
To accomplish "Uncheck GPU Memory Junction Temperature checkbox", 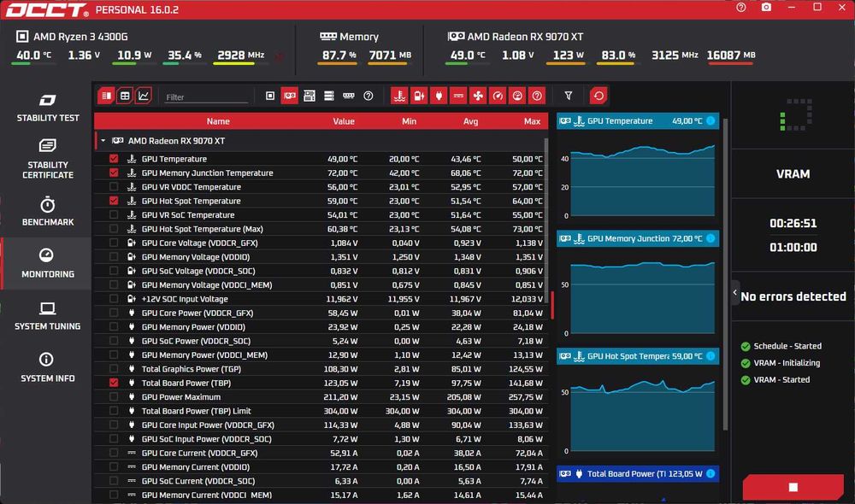I will pos(114,173).
